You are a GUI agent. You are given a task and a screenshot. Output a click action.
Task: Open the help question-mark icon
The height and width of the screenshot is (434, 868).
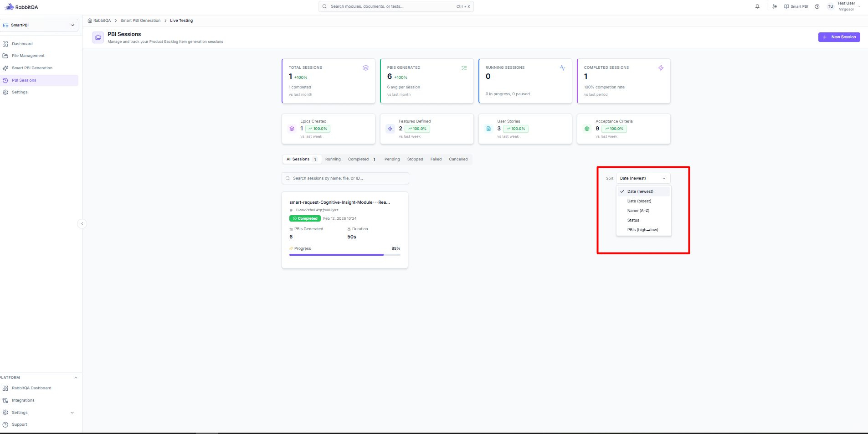(817, 6)
